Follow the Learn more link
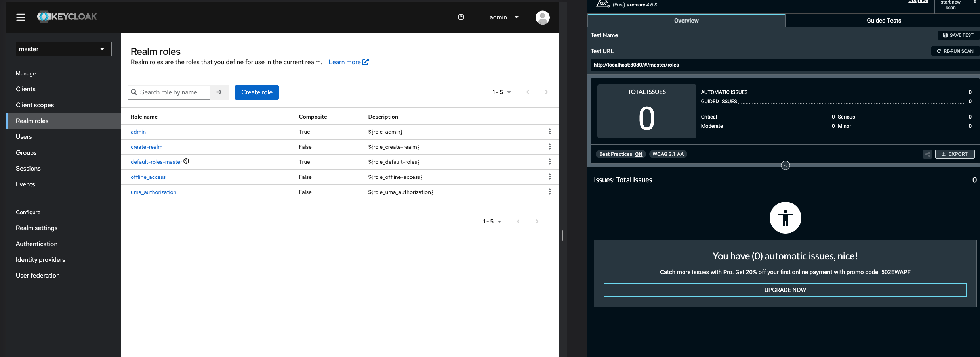This screenshot has width=980, height=357. click(x=349, y=62)
